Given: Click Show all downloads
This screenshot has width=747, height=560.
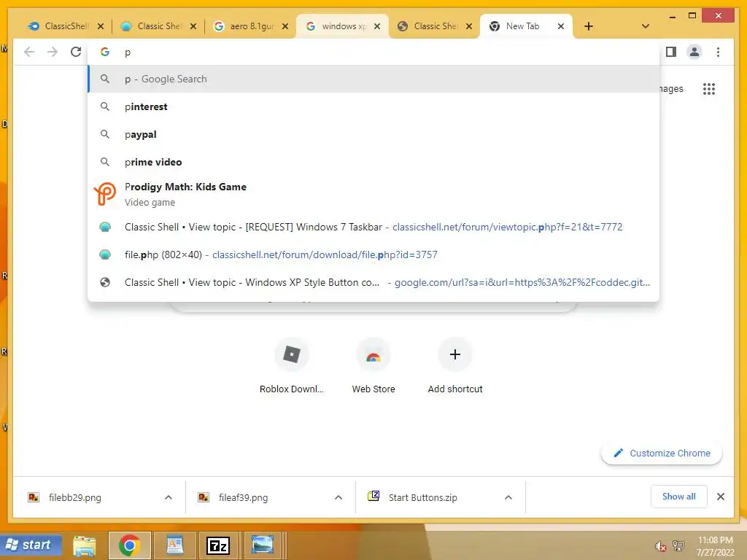Looking at the screenshot, I should pyautogui.click(x=679, y=497).
